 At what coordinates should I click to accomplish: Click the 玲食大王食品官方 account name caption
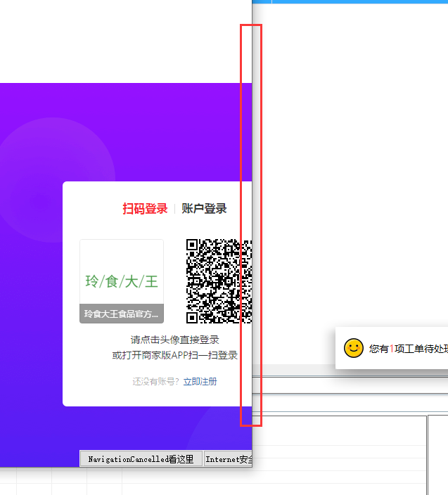122,314
